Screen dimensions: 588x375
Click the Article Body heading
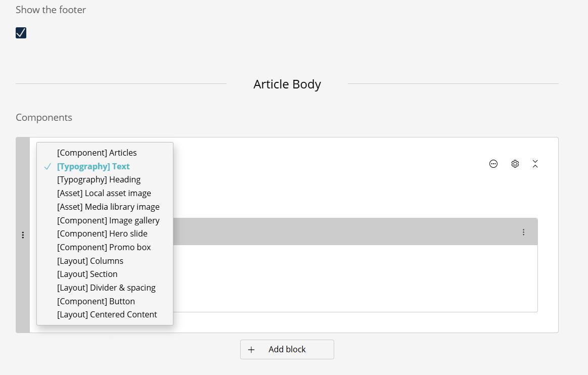pos(287,84)
